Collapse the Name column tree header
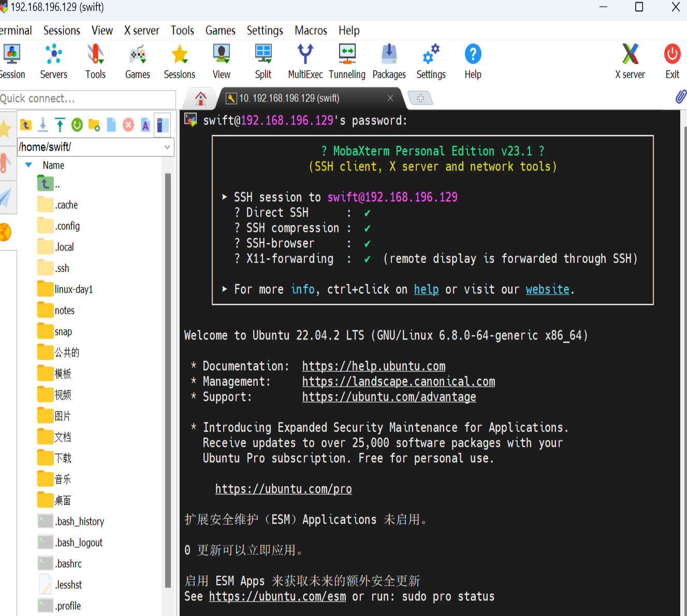The height and width of the screenshot is (616, 687). [x=28, y=165]
